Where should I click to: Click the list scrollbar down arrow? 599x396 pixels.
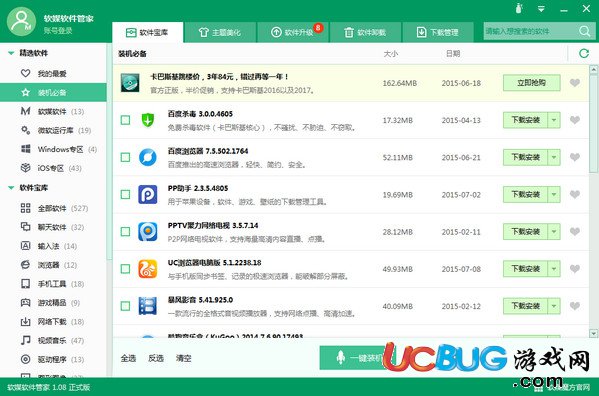pos(593,333)
